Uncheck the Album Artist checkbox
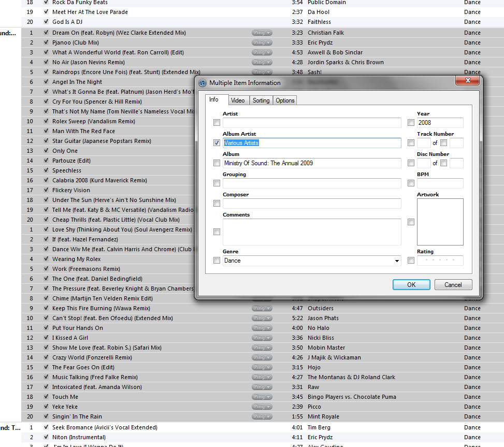The width and height of the screenshot is (504, 447). [x=217, y=143]
